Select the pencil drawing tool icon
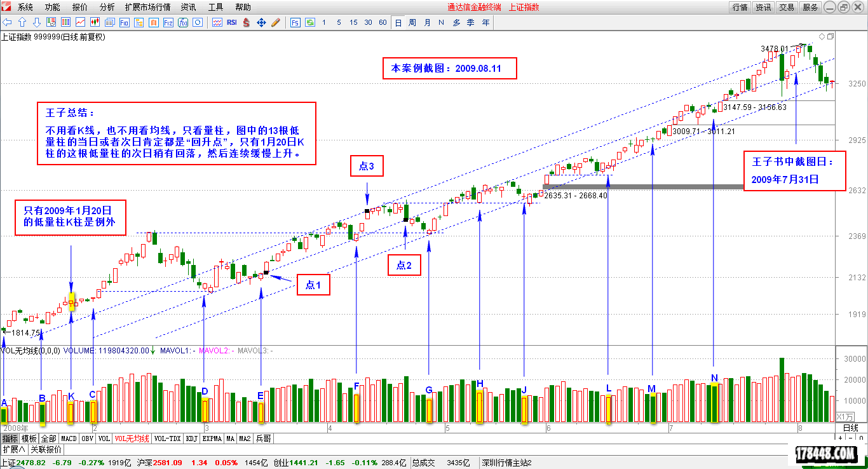Screen dimensions: 868x469 click(x=275, y=22)
